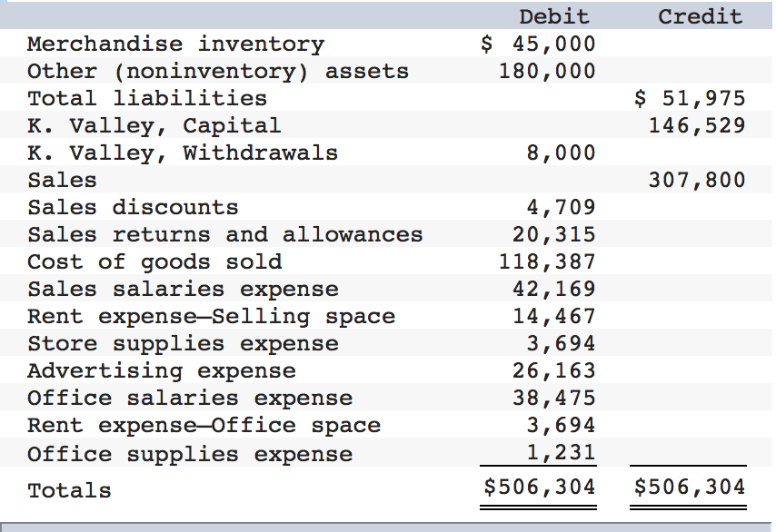Select the Totals row label
776x532 pixels.
[x=70, y=490]
